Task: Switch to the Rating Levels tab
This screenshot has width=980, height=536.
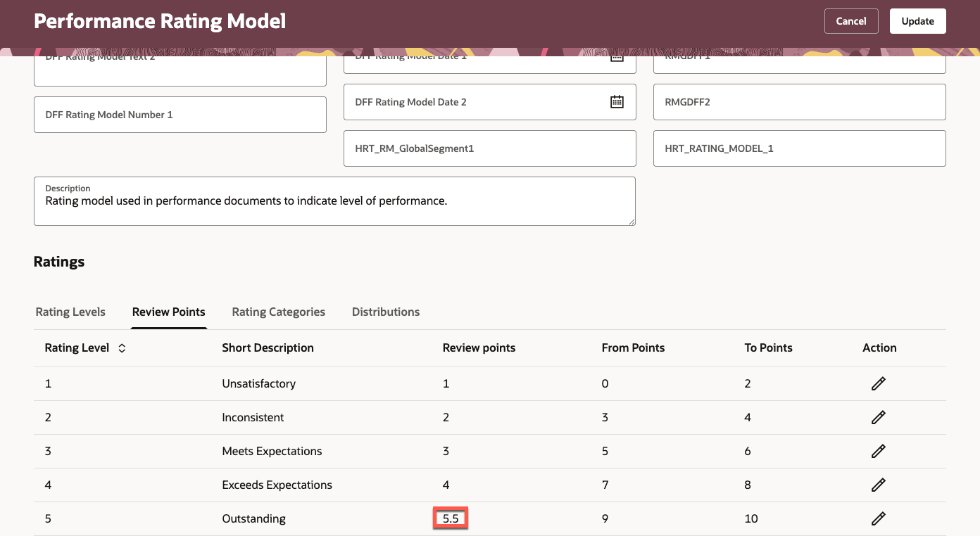Action: [x=70, y=312]
